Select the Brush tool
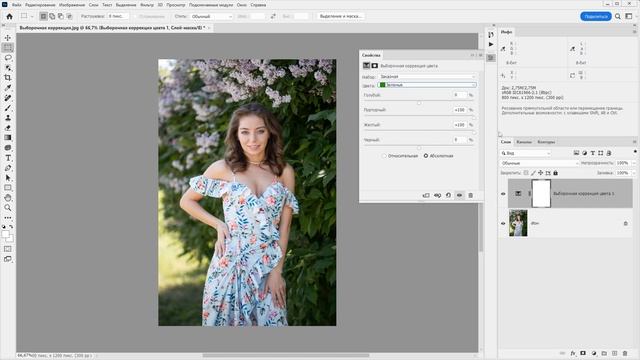This screenshot has height=360, width=640. click(x=8, y=108)
